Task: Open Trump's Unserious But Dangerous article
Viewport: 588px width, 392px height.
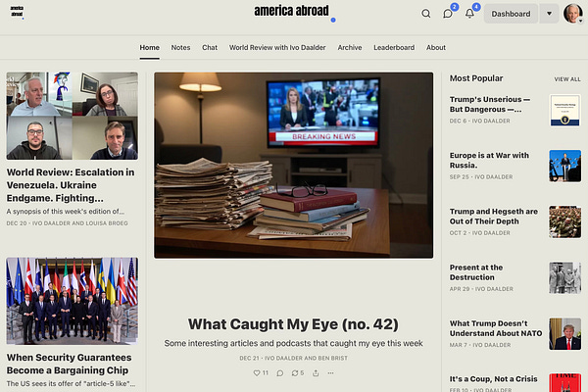Action: (x=490, y=104)
